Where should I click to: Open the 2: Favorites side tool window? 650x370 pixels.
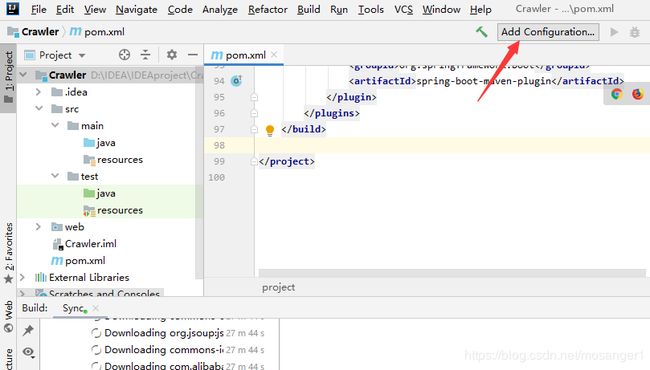coord(8,253)
